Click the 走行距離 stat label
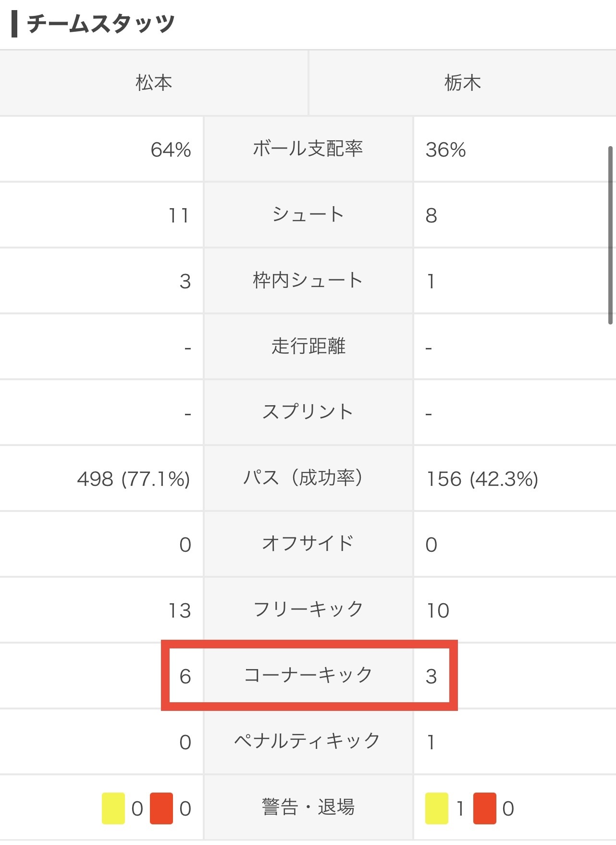 308,347
